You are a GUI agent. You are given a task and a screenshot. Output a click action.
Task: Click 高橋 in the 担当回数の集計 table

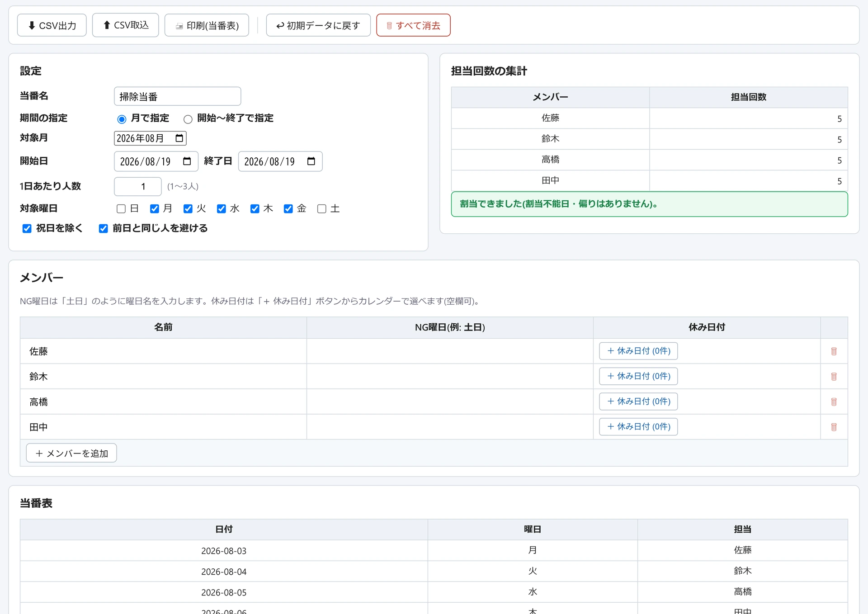click(550, 160)
